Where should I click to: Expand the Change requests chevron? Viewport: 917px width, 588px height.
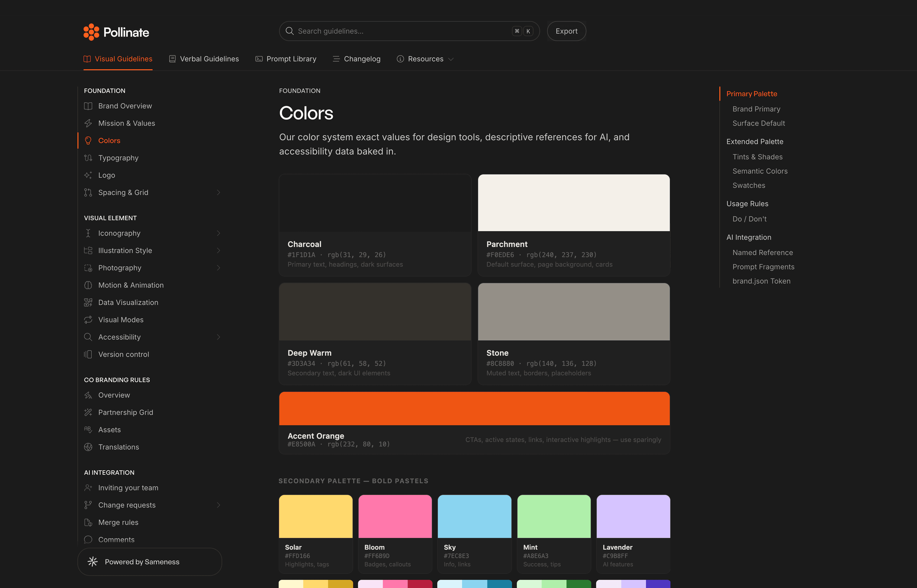pos(219,505)
